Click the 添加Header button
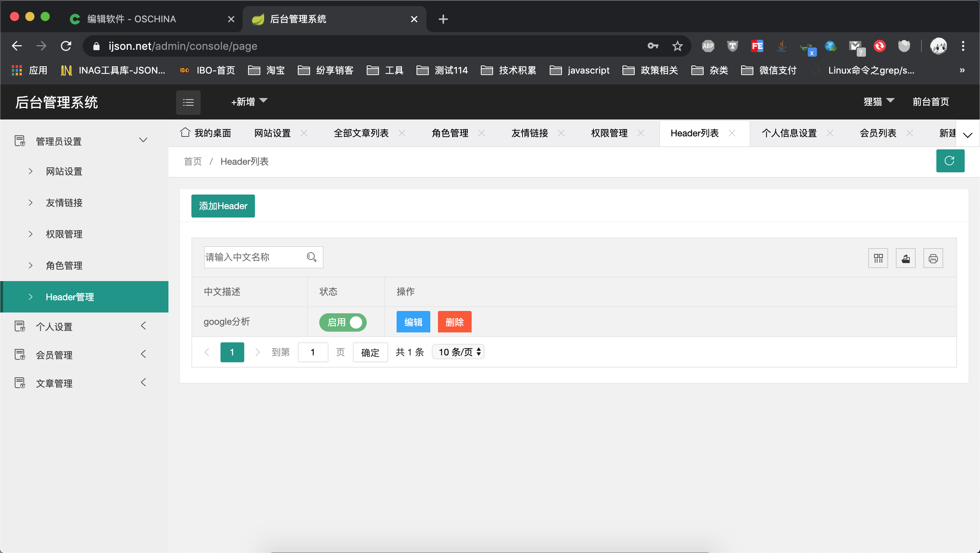This screenshot has height=553, width=980. (223, 206)
